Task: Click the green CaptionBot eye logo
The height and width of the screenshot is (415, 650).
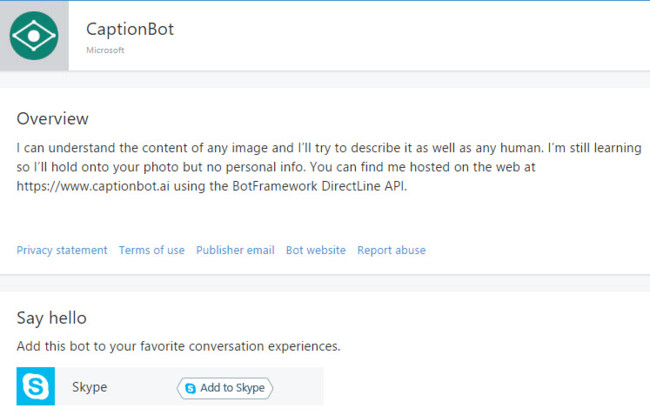Action: click(34, 36)
